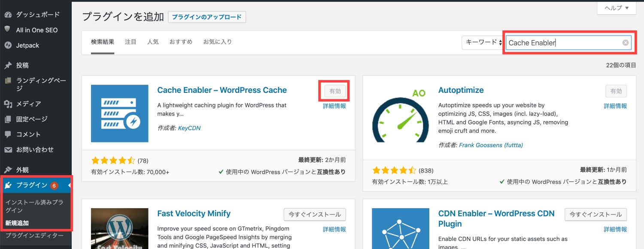Select 新規追加 in plugin submenu
The width and height of the screenshot is (644, 249).
tap(17, 223)
